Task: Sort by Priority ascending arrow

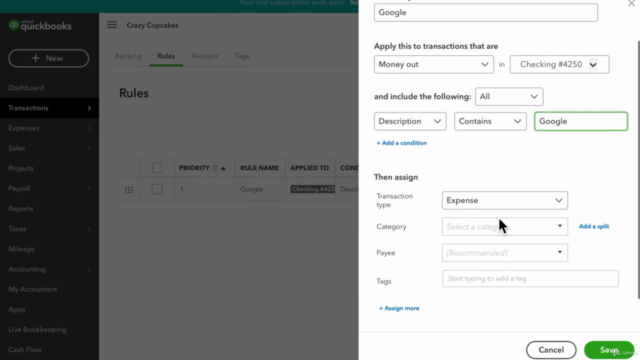Action: pos(223,168)
